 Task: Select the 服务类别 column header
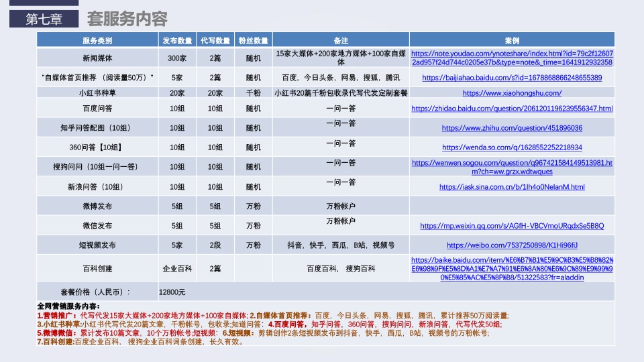(x=97, y=40)
